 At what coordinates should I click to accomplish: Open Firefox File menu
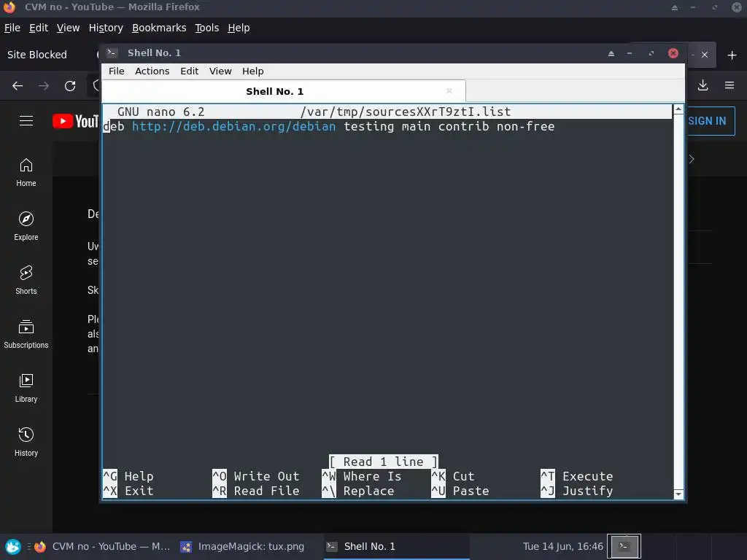click(12, 28)
